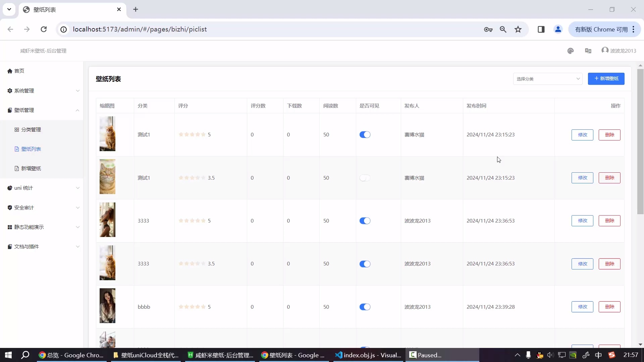644x362 pixels.
Task: Turn off visibility toggle for bbbb row
Action: (365, 307)
